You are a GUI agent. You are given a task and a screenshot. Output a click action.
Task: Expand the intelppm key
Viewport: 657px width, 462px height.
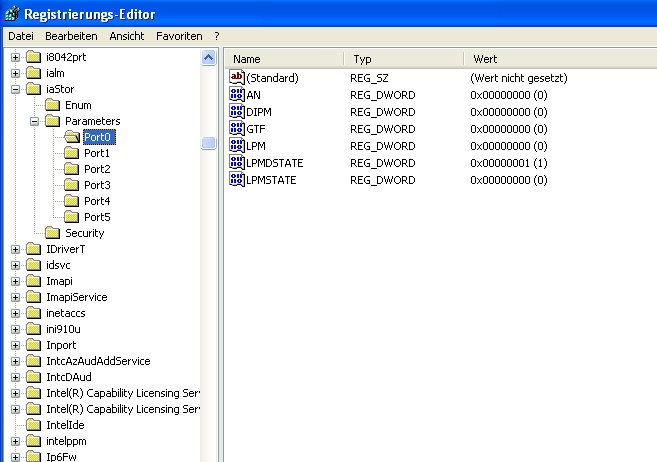(16, 441)
